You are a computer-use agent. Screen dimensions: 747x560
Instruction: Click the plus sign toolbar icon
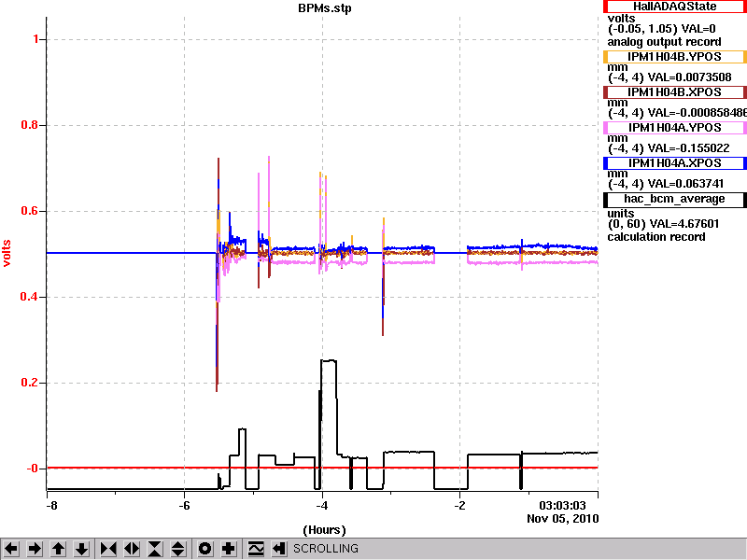click(x=229, y=549)
